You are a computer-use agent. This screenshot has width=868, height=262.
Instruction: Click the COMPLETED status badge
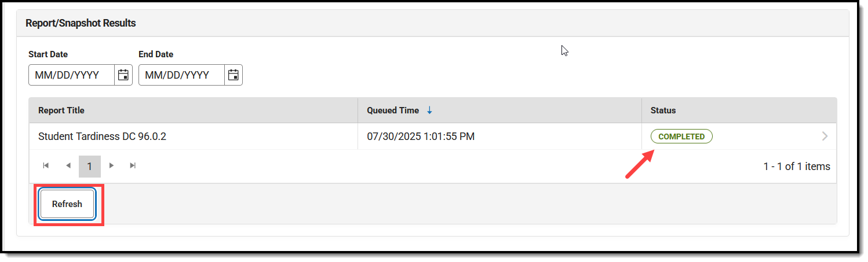pos(681,136)
